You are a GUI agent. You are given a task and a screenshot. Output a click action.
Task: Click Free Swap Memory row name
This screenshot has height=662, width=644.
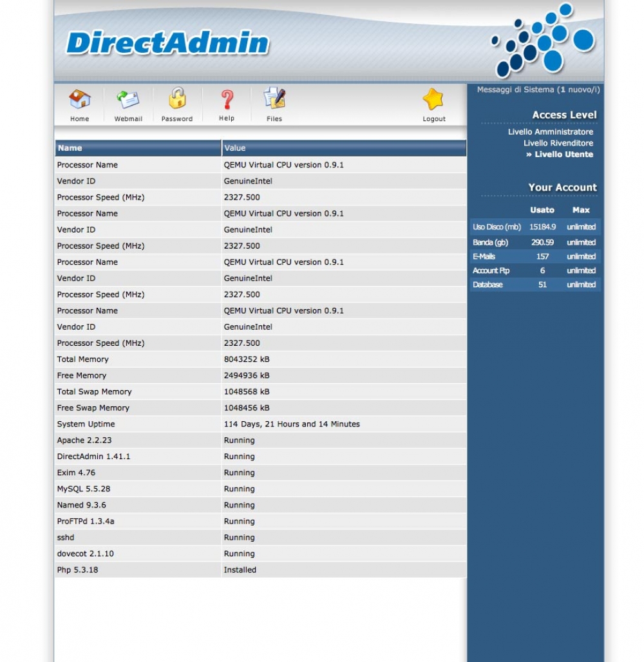point(93,408)
